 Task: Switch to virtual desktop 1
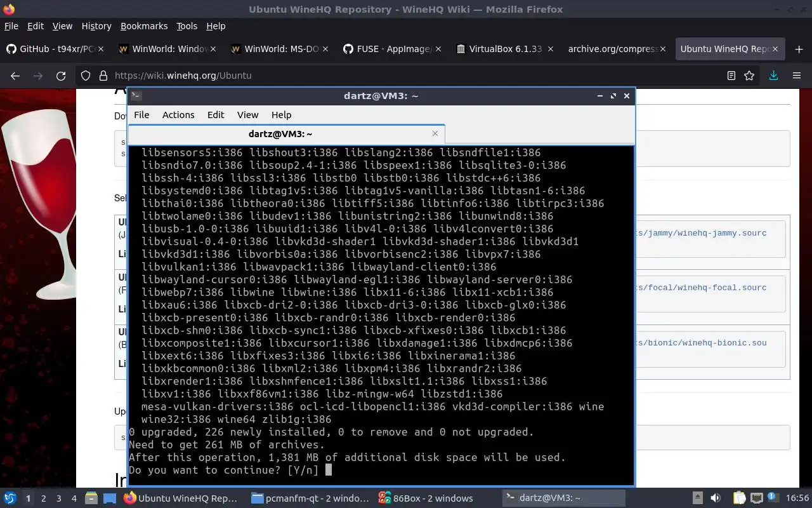28,498
